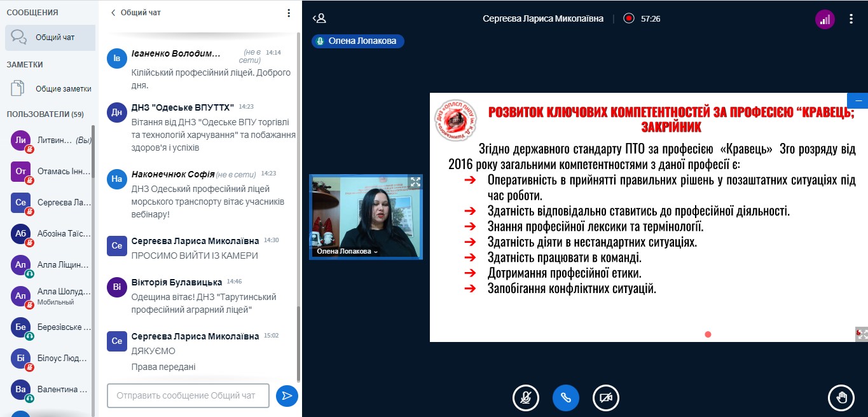Viewport: 868px width, 417px height.
Task: Click the message input field
Action: pyautogui.click(x=188, y=395)
